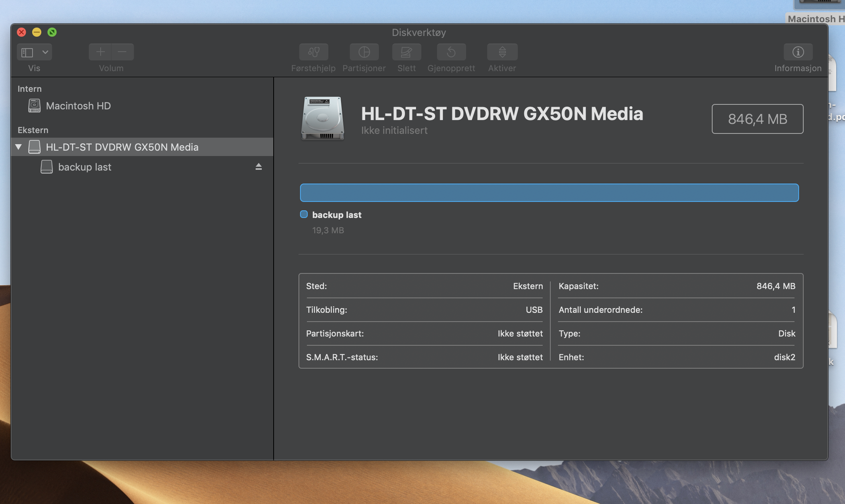Click the blue backup last legend swatch
The height and width of the screenshot is (504, 845).
point(304,215)
